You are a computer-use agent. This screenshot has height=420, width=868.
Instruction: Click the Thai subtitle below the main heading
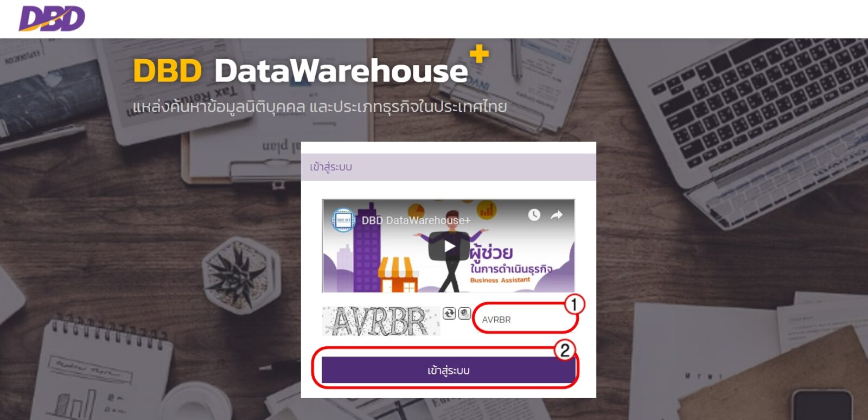320,106
